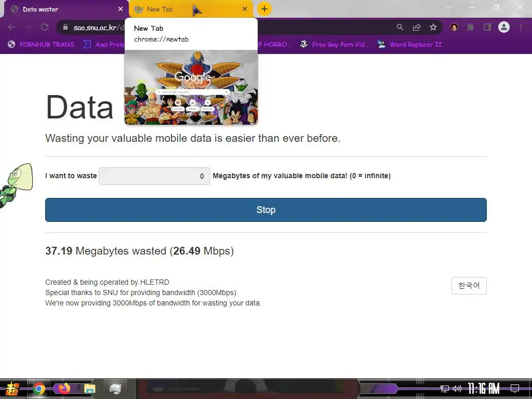Open network status tray icon
This screenshot has height=399, width=532.
[x=445, y=389]
